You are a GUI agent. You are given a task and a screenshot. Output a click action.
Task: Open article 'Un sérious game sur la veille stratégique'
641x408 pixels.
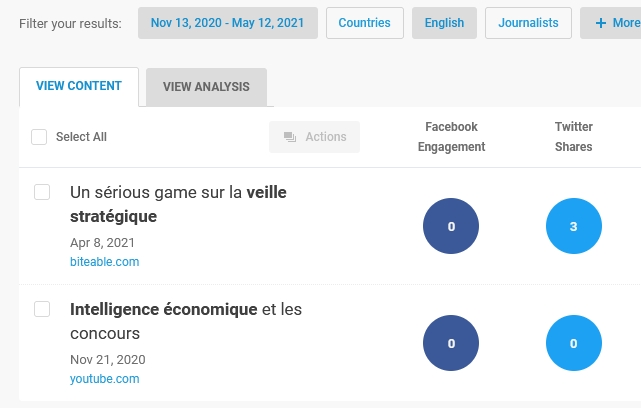point(178,204)
